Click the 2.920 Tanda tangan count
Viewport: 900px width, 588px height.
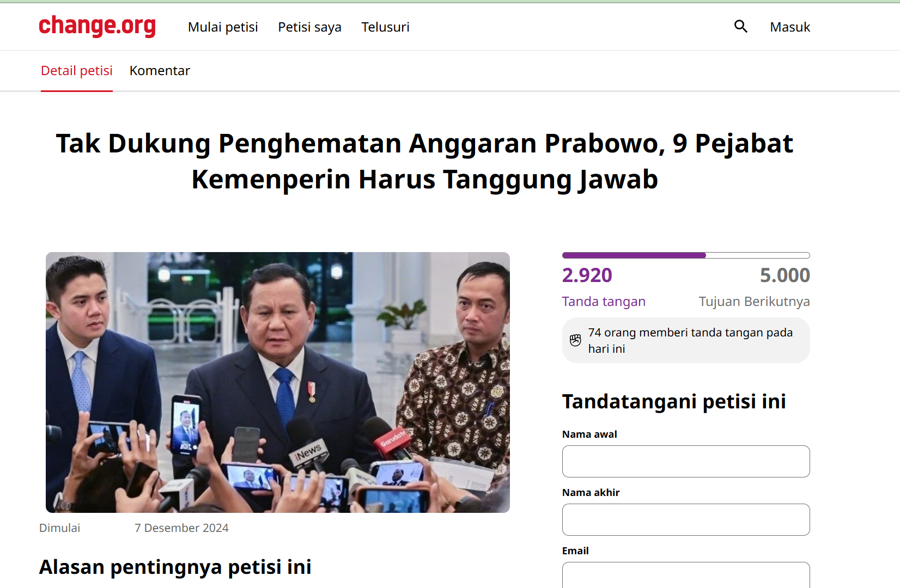(x=604, y=287)
